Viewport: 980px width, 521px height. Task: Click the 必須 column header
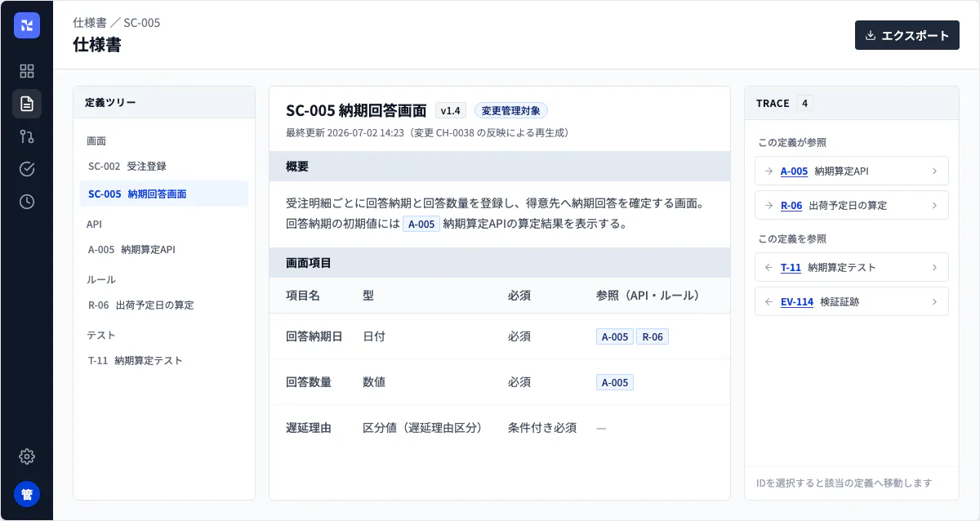click(519, 296)
